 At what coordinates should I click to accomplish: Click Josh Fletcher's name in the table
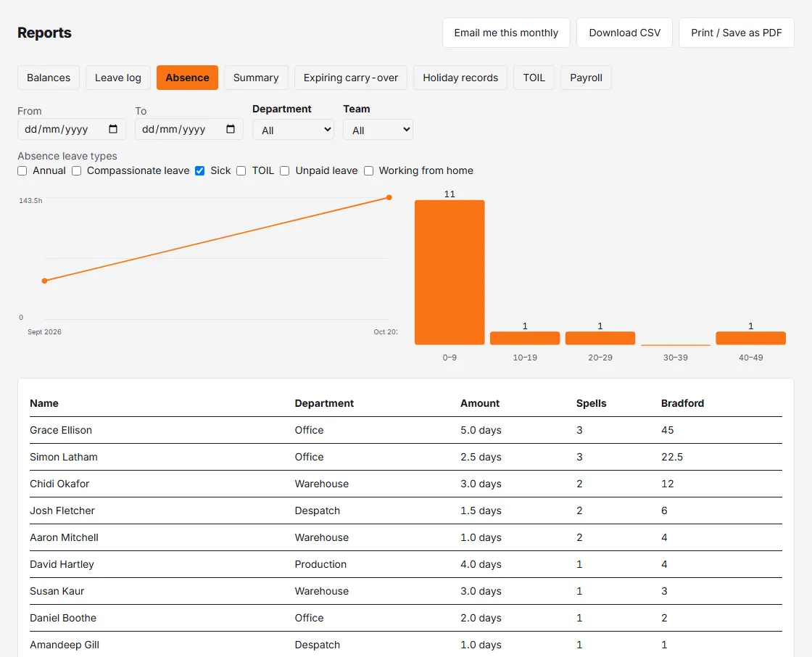point(62,511)
